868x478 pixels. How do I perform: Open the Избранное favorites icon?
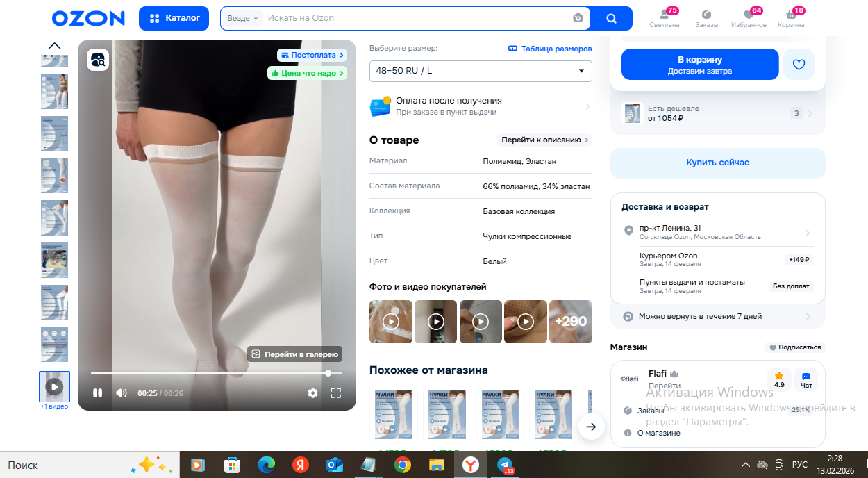(x=749, y=17)
